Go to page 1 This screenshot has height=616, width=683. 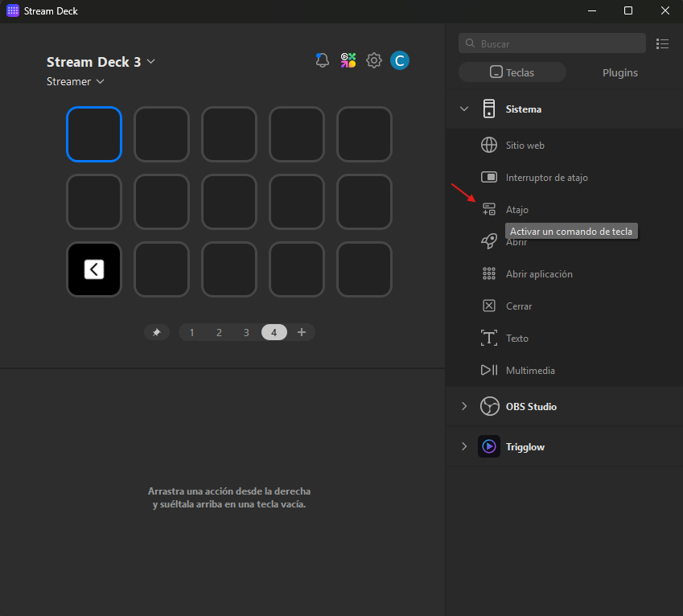tap(191, 333)
